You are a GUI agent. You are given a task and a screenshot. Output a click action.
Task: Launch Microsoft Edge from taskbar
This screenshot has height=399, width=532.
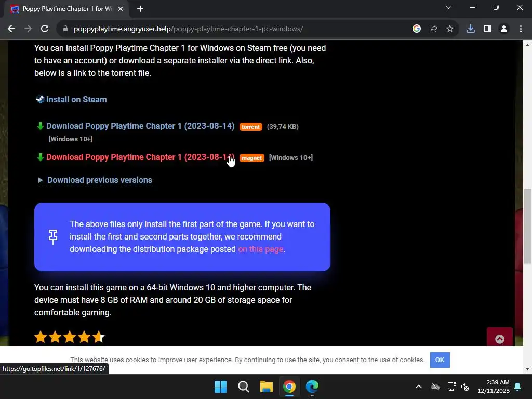tap(312, 387)
